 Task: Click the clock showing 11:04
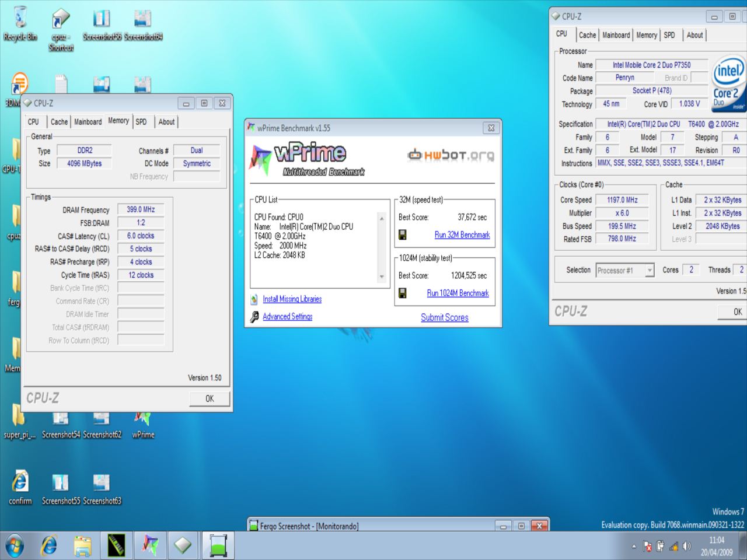717,540
